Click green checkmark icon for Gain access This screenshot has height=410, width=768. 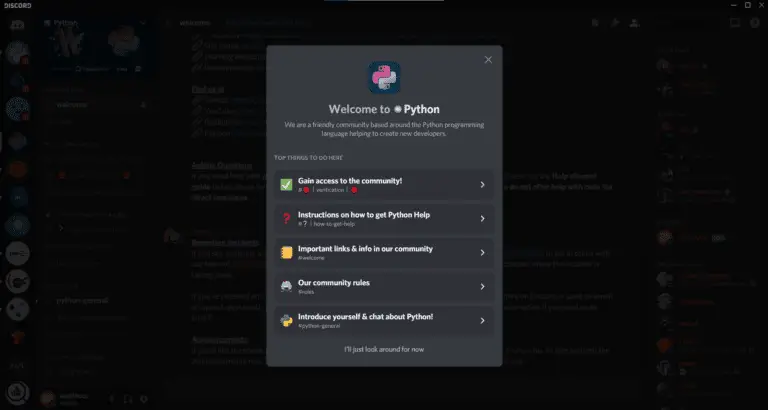click(286, 184)
